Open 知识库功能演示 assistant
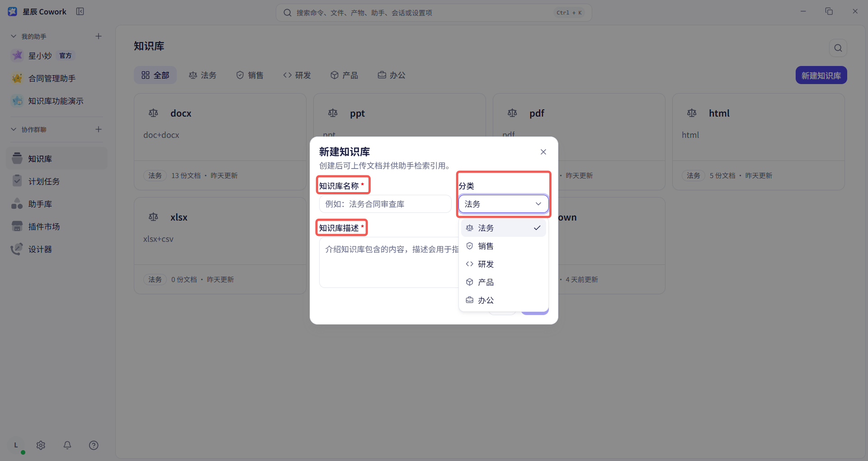Screen dimensions: 868x461 point(57,101)
